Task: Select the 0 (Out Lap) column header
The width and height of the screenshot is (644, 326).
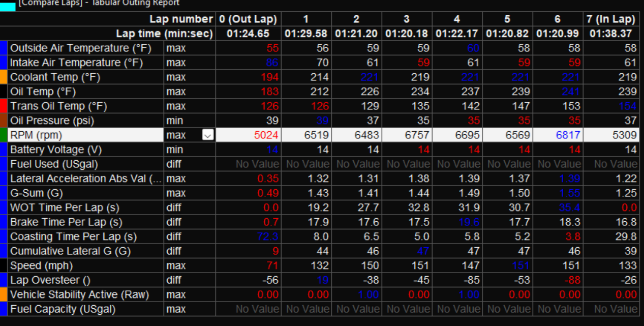Action: (248, 19)
